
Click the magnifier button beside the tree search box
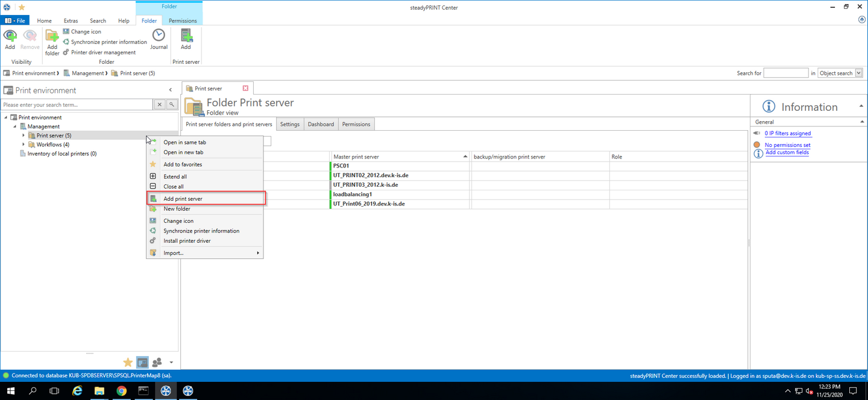coord(172,105)
